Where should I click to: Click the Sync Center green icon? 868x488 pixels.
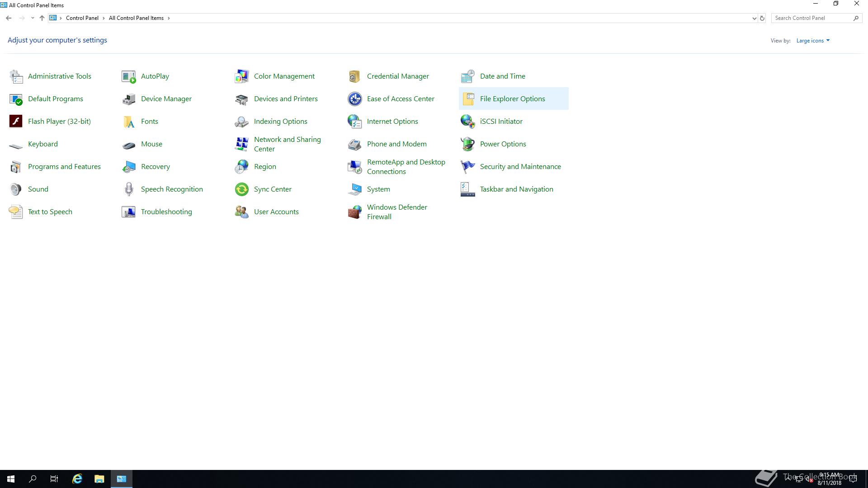(242, 189)
